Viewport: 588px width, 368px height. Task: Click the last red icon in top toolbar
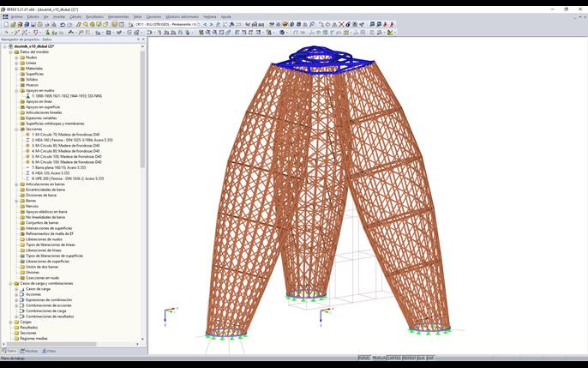click(x=392, y=24)
